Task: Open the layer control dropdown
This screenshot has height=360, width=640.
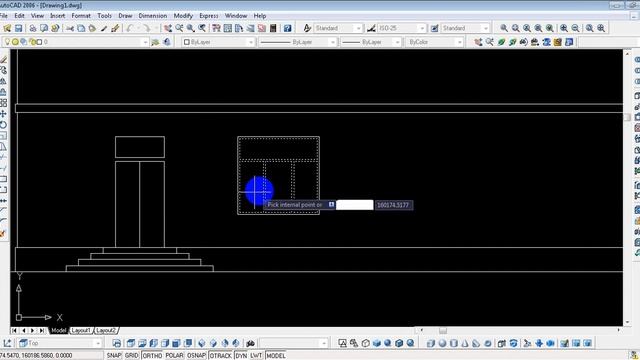Action: pos(76,42)
